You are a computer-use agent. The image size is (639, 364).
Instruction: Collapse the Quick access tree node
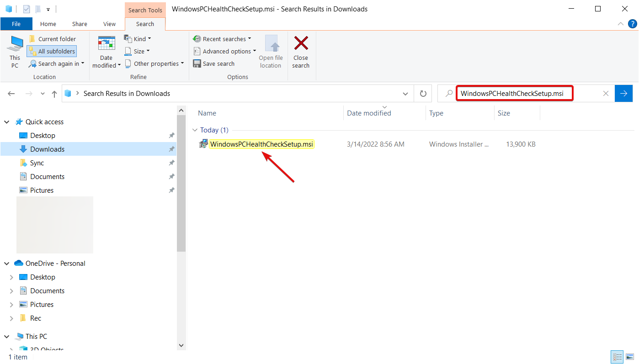point(7,122)
